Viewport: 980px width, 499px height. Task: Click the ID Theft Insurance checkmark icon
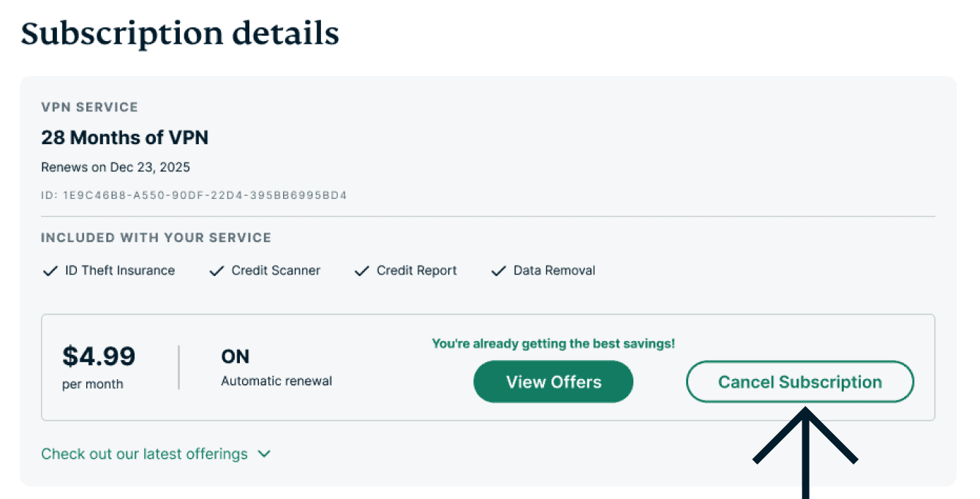pyautogui.click(x=50, y=271)
